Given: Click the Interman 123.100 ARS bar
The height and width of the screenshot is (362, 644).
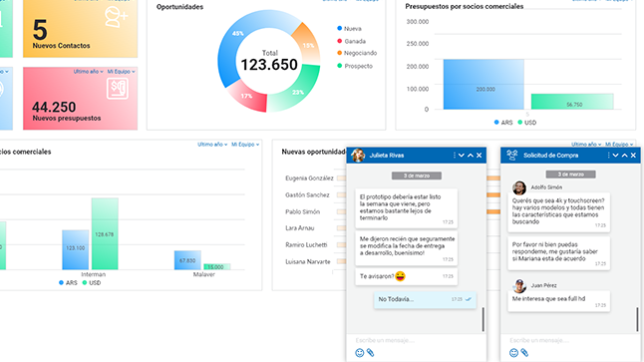Looking at the screenshot, I should coord(76,250).
